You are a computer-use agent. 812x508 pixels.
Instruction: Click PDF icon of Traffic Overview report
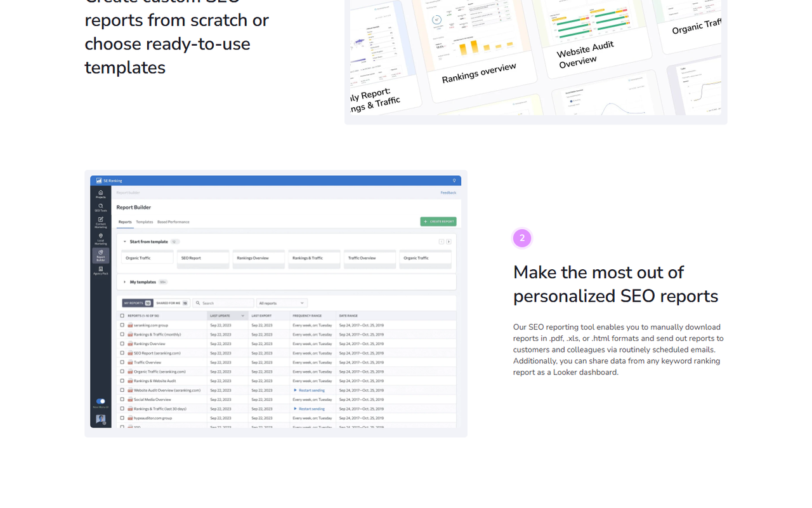pyautogui.click(x=130, y=362)
